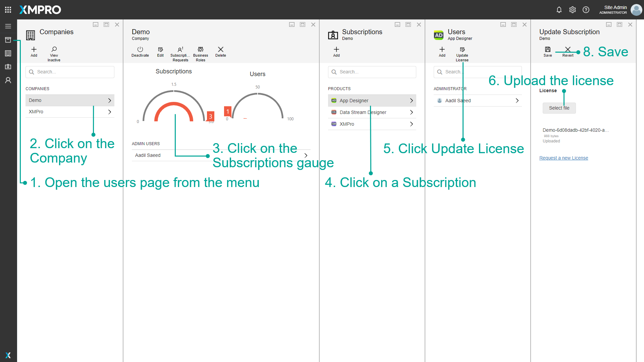This screenshot has width=644, height=362.
Task: Open the Site Admin profile avatar
Action: click(636, 10)
